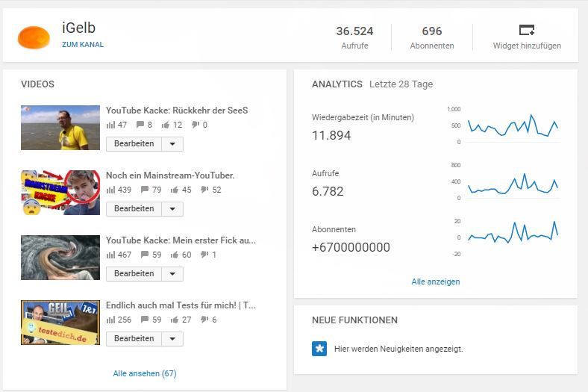Open dropdown arrow for Mein erster Fick video
This screenshot has width=588, height=392.
pos(172,274)
